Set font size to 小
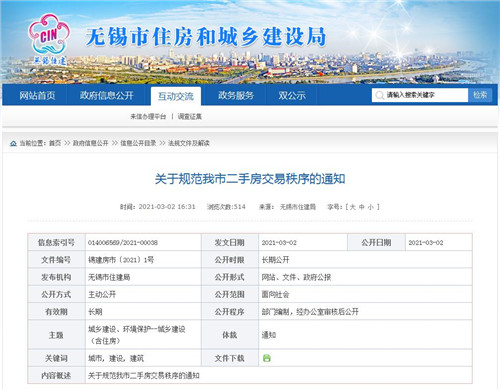 371,207
